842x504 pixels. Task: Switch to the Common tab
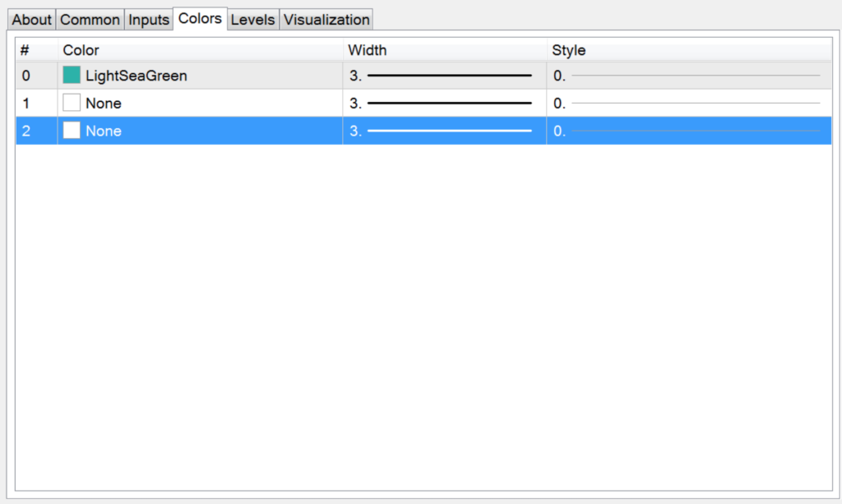[x=90, y=20]
